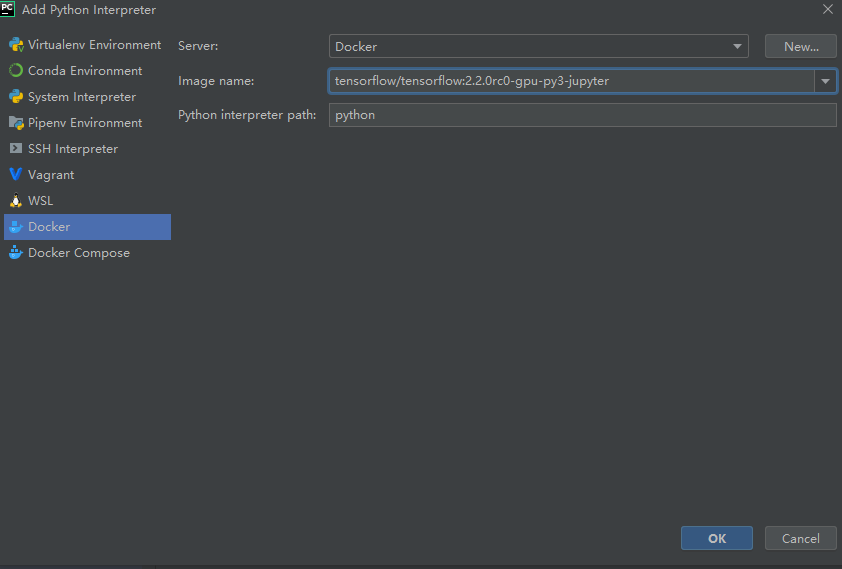Expand the Image name dropdown arrow
Screen dimensions: 842x569
(x=825, y=81)
